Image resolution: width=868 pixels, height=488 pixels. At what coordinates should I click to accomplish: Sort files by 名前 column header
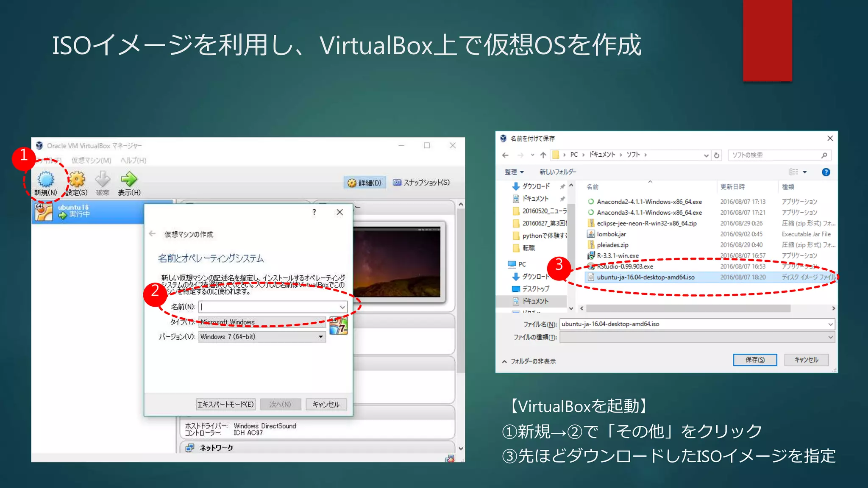593,187
